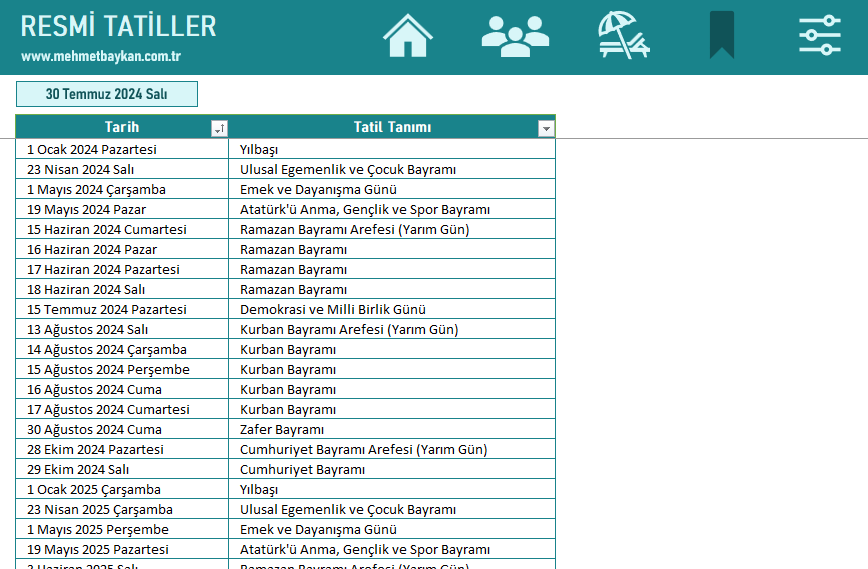Select cell 1 Ocak 2025 Çarşamba
This screenshot has width=868, height=569.
click(122, 488)
